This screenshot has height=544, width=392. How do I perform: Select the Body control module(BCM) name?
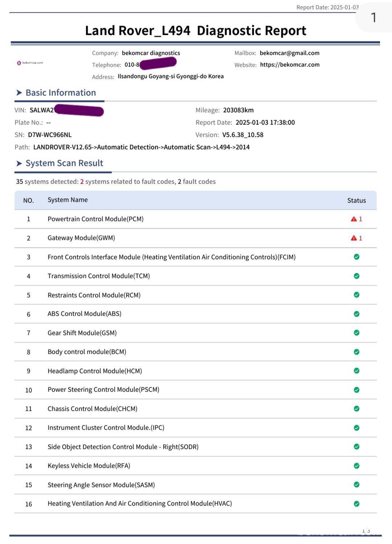point(87,352)
